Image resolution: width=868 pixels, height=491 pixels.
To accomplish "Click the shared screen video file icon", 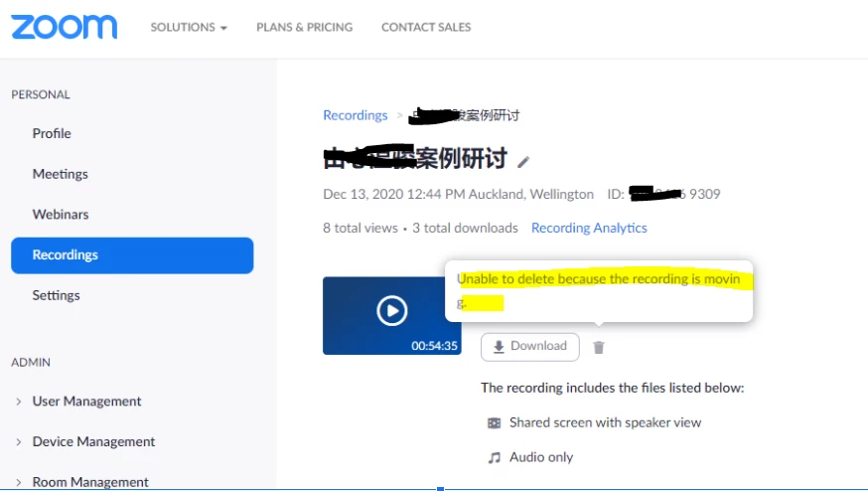I will tap(494, 423).
